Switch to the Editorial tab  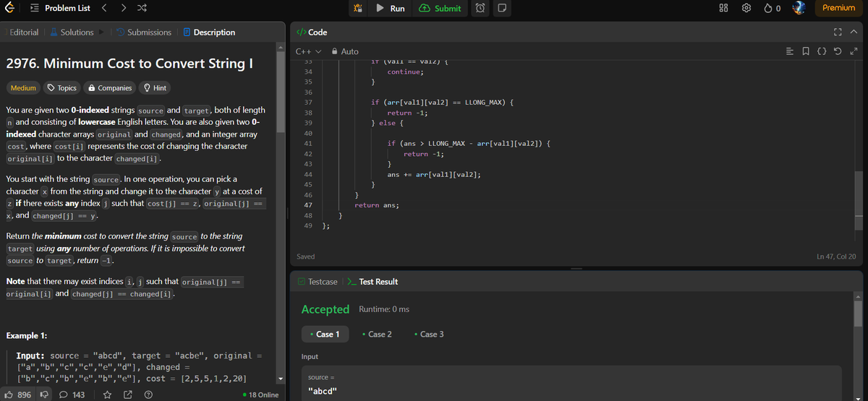(x=24, y=33)
